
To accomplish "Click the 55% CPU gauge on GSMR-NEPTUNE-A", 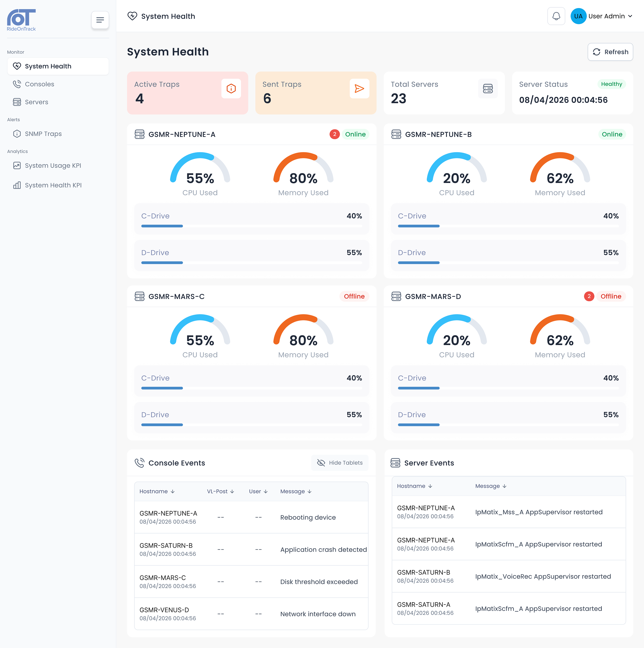I will click(x=200, y=168).
